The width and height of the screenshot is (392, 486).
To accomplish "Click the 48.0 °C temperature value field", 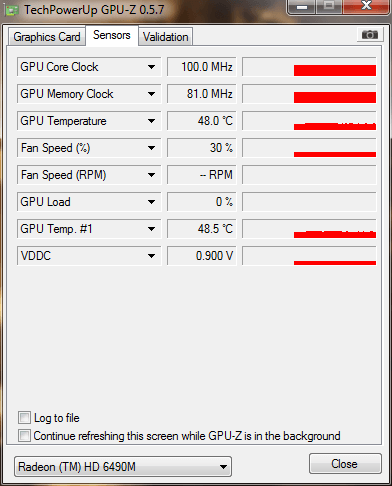I will 201,121.
